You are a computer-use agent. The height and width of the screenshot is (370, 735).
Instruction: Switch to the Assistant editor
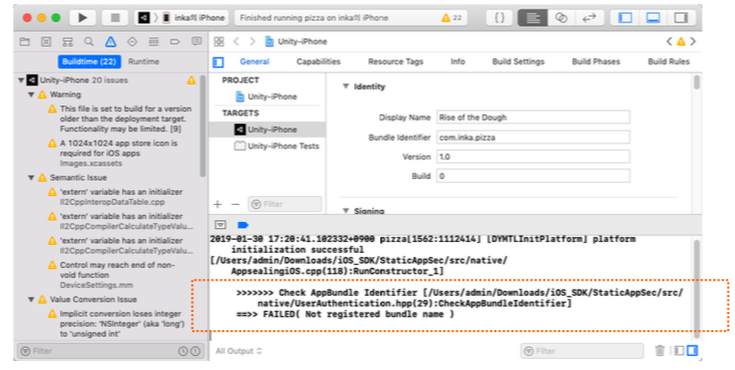coord(561,18)
